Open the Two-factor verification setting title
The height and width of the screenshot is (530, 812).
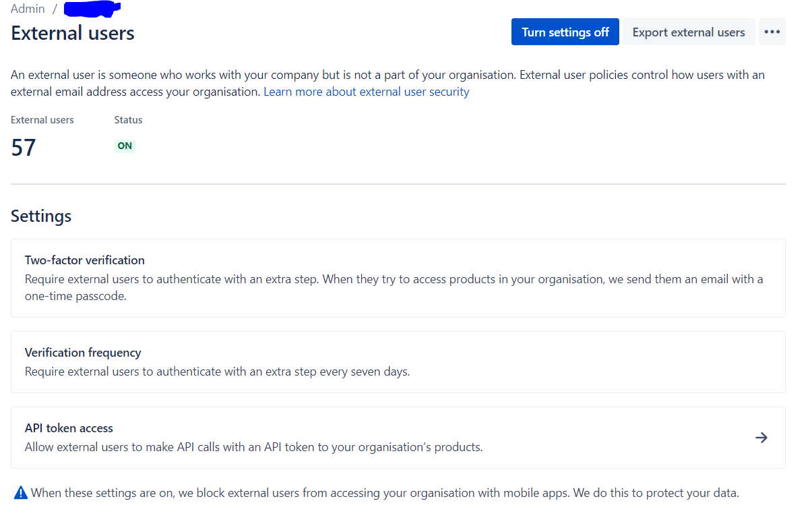[85, 260]
